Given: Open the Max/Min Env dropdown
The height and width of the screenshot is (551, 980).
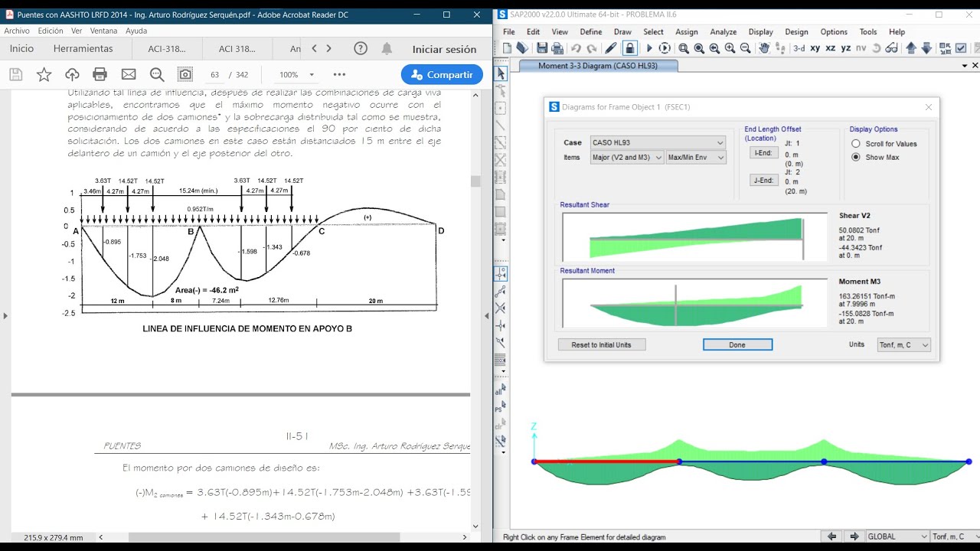Looking at the screenshot, I should (x=697, y=158).
